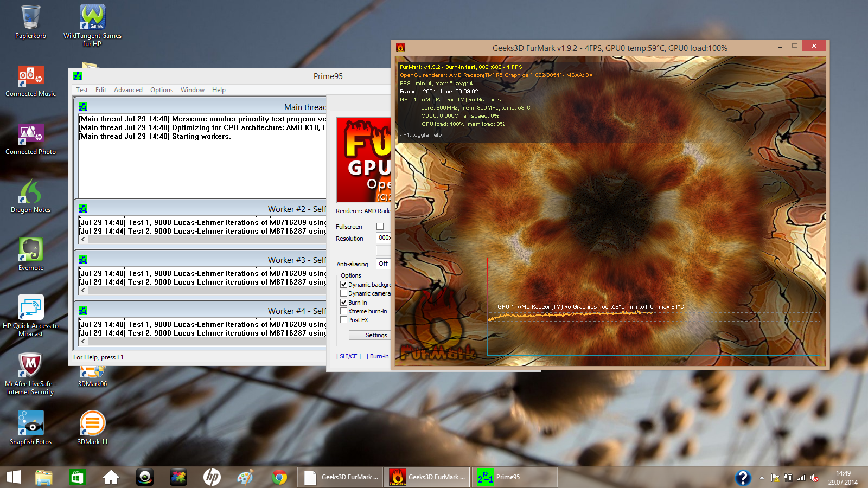
Task: Click the Main thread sub-window icon
Action: pos(83,107)
